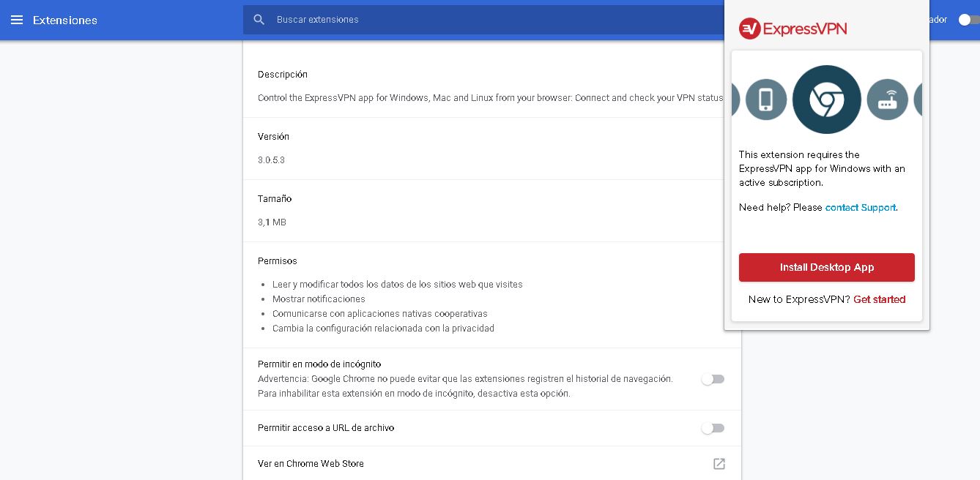Select the partially hidden rightmost device icon
This screenshot has width=980, height=480.
pyautogui.click(x=918, y=99)
